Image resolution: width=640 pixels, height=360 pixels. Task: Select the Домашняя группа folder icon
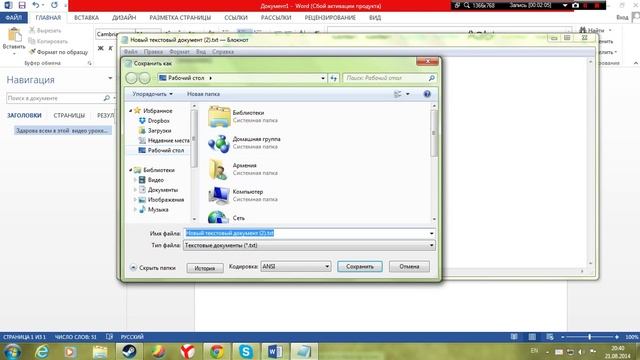point(219,144)
